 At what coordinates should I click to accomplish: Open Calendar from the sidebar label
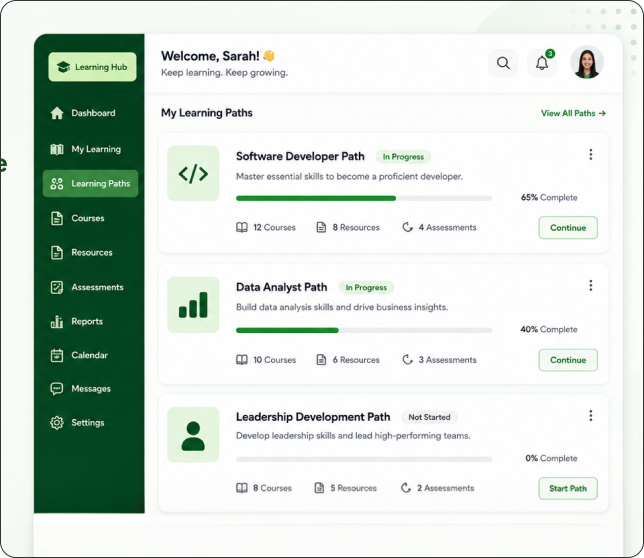pos(90,355)
